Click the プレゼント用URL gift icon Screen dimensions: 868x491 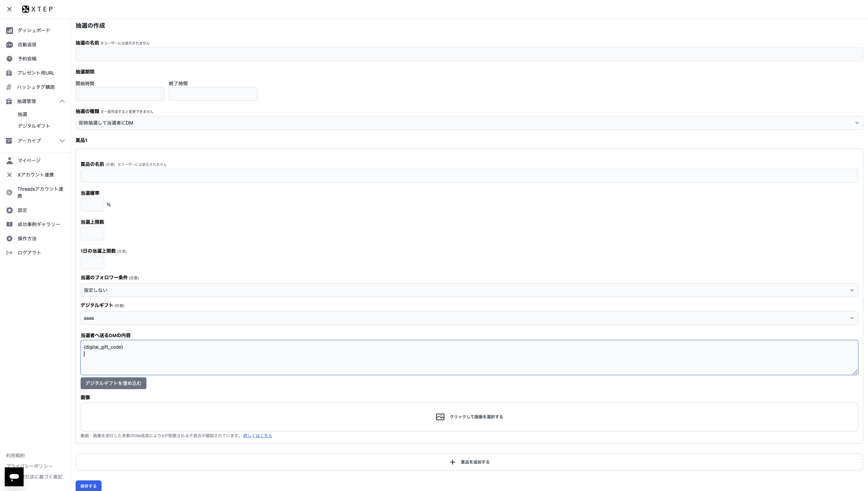tap(9, 73)
